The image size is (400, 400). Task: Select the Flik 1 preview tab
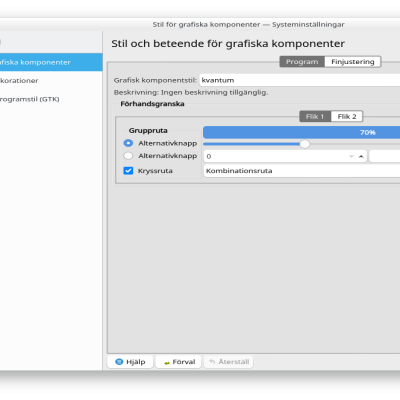point(315,116)
